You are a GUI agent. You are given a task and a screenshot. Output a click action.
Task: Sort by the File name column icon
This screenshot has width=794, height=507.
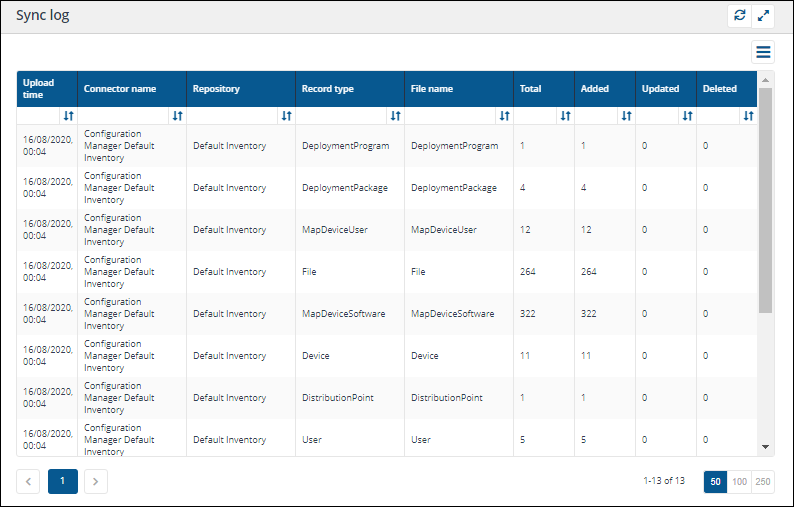pos(504,116)
